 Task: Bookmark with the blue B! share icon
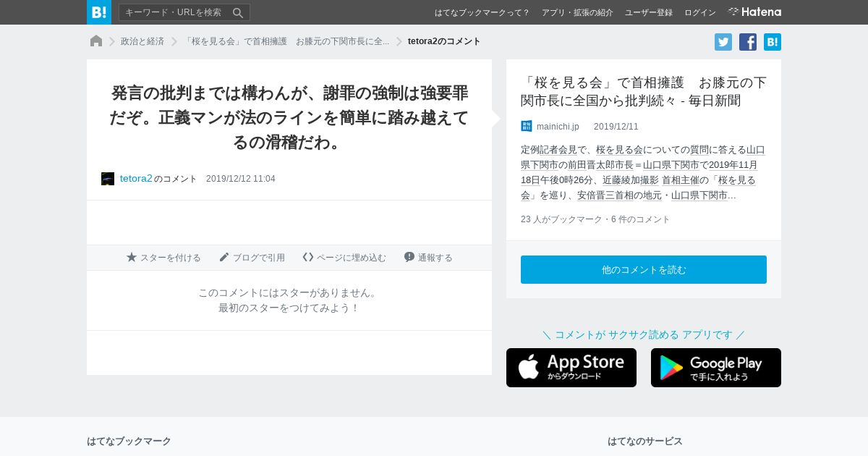(x=773, y=42)
